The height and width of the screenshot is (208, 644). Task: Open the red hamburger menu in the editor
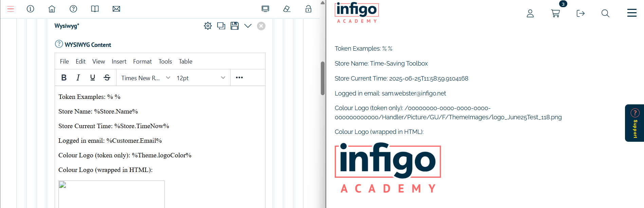pos(11,9)
